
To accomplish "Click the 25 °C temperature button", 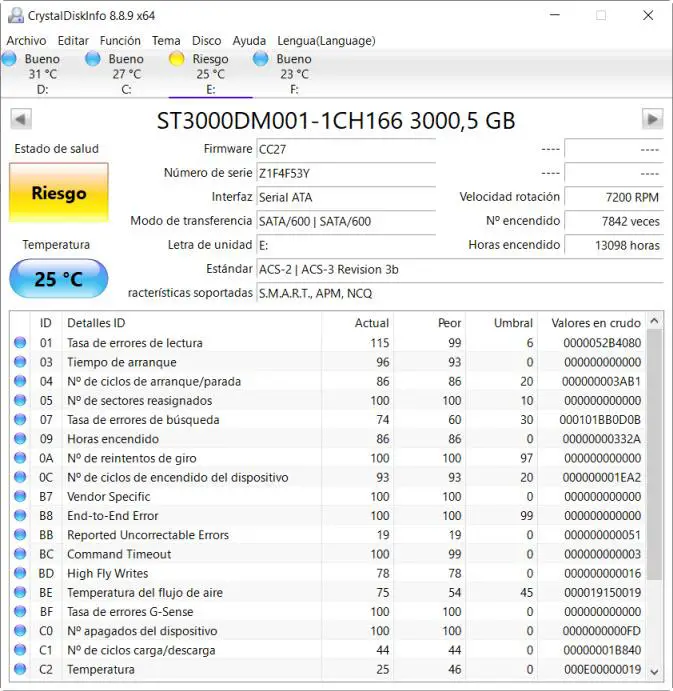I will (59, 279).
